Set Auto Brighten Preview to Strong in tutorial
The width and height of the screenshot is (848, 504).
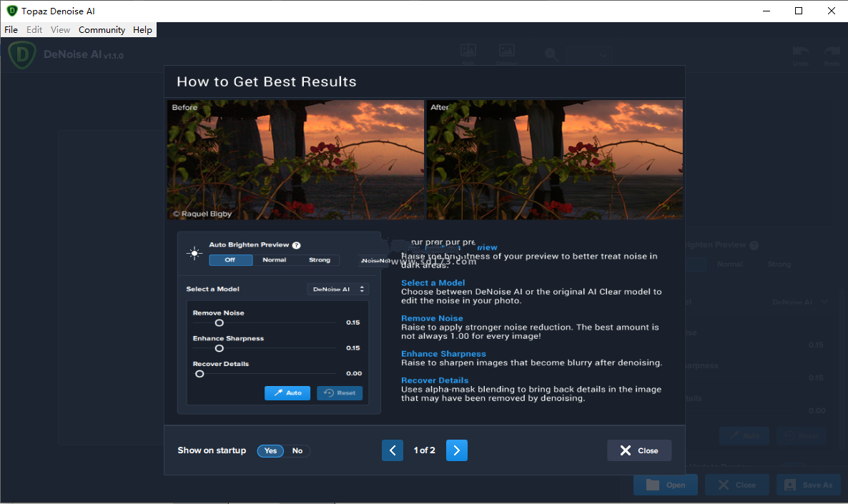pyautogui.click(x=319, y=260)
